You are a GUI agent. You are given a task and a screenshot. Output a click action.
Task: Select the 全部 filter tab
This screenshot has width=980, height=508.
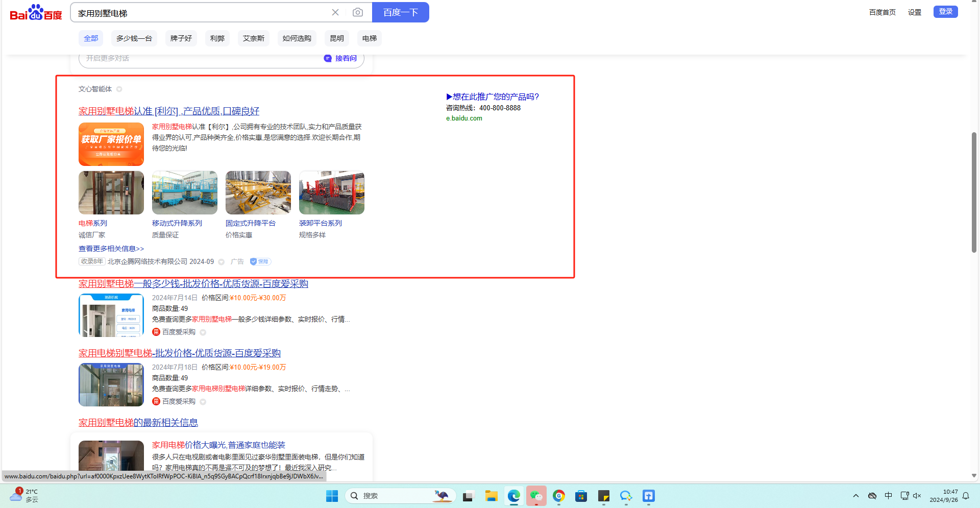(91, 38)
